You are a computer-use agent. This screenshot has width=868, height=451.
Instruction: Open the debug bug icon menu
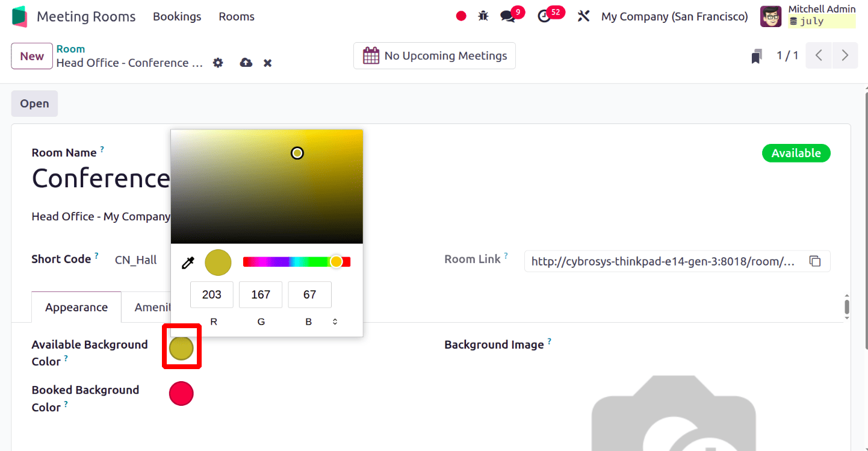click(483, 16)
